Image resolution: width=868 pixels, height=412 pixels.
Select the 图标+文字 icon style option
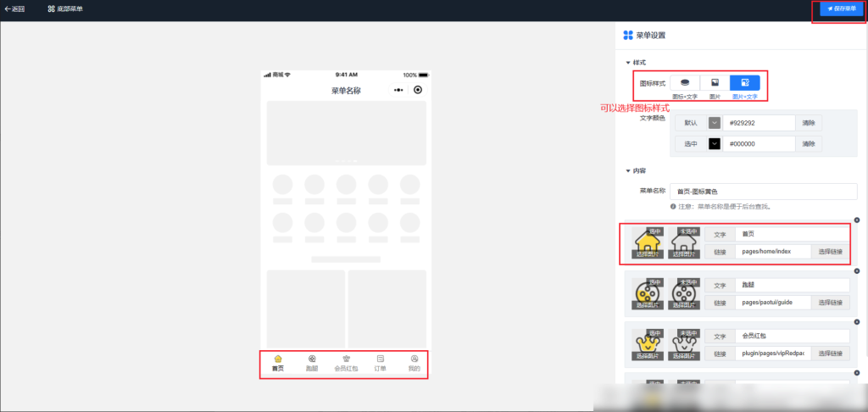[685, 83]
